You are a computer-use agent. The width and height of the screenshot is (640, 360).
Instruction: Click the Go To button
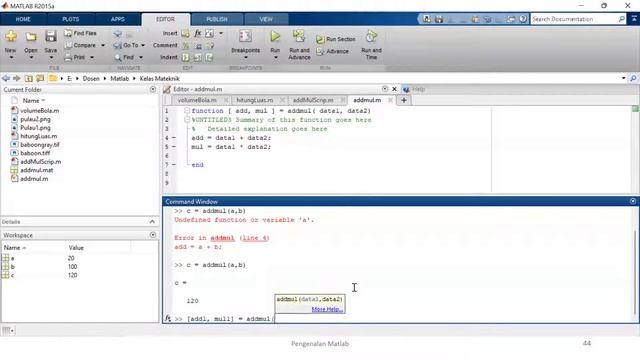(x=126, y=45)
